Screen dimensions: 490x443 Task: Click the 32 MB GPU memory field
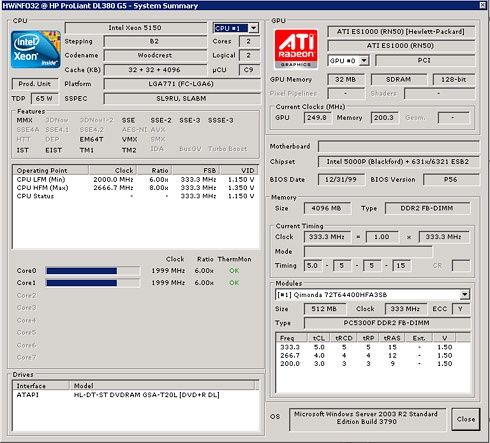click(x=346, y=79)
